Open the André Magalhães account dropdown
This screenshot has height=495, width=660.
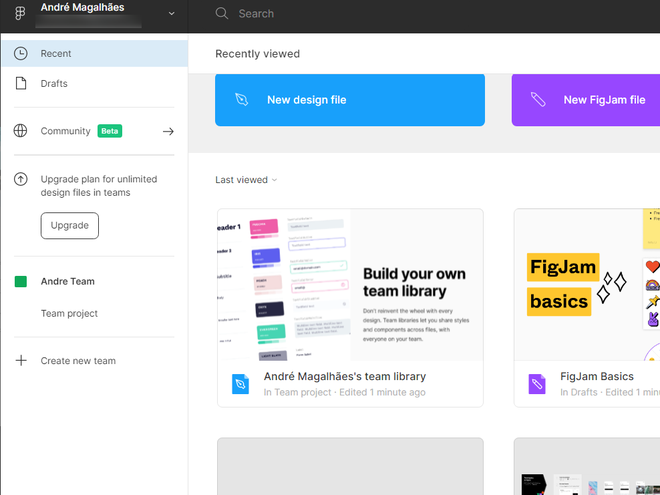coord(171,13)
